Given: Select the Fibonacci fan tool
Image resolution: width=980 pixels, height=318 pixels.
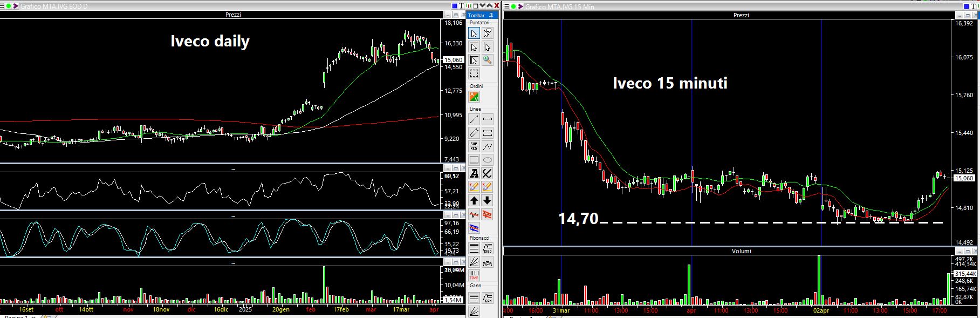Looking at the screenshot, I should tap(474, 262).
